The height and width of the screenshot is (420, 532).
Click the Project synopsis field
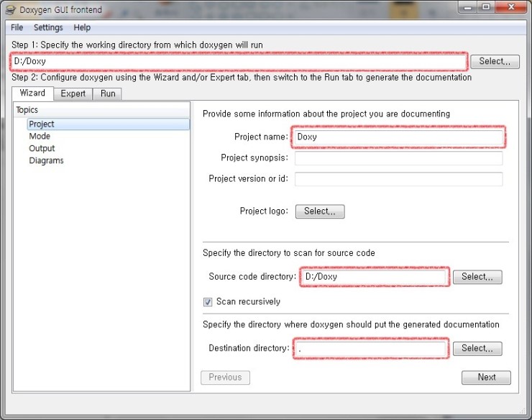click(x=398, y=158)
